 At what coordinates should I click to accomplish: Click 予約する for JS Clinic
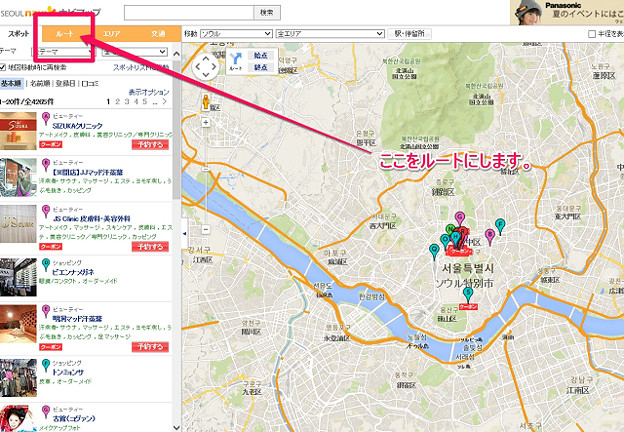150,247
